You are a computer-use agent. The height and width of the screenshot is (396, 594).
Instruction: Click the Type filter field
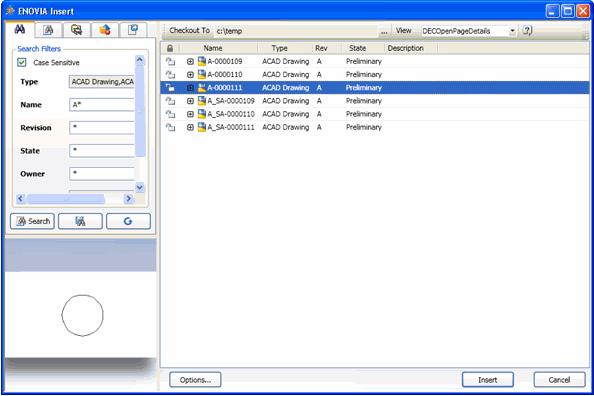point(102,82)
